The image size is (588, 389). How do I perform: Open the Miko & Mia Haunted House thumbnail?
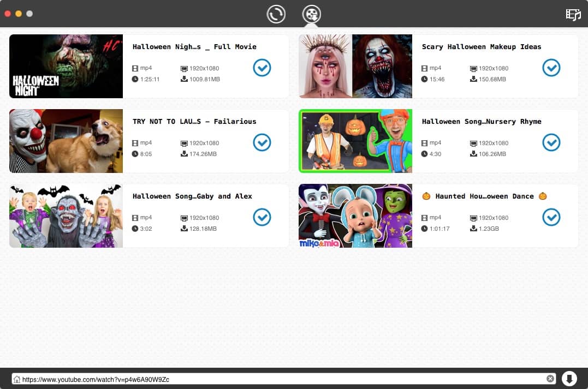tap(355, 216)
